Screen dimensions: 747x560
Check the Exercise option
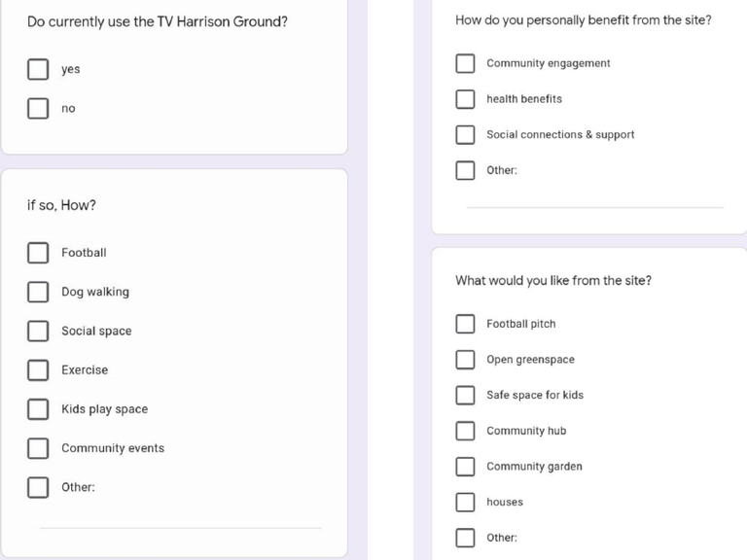(38, 370)
